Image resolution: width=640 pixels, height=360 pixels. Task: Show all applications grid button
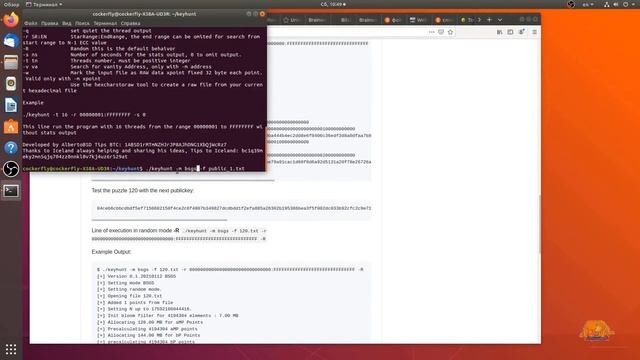click(11, 349)
